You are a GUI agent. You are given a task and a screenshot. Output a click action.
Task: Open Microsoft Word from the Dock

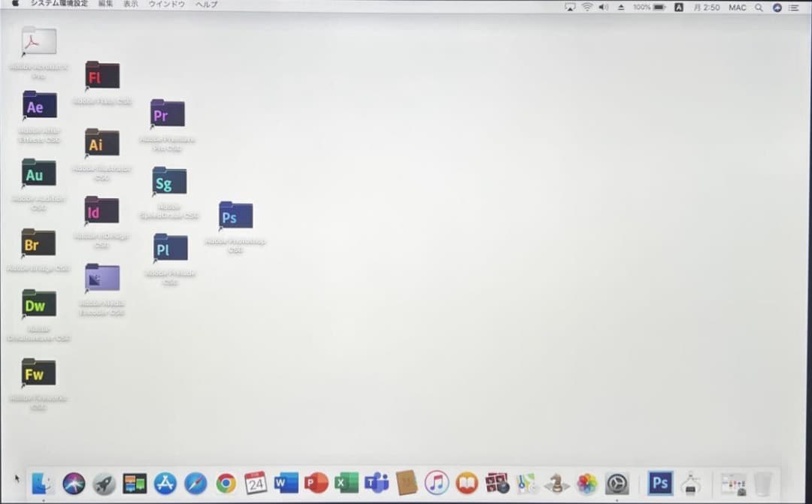coord(286,484)
